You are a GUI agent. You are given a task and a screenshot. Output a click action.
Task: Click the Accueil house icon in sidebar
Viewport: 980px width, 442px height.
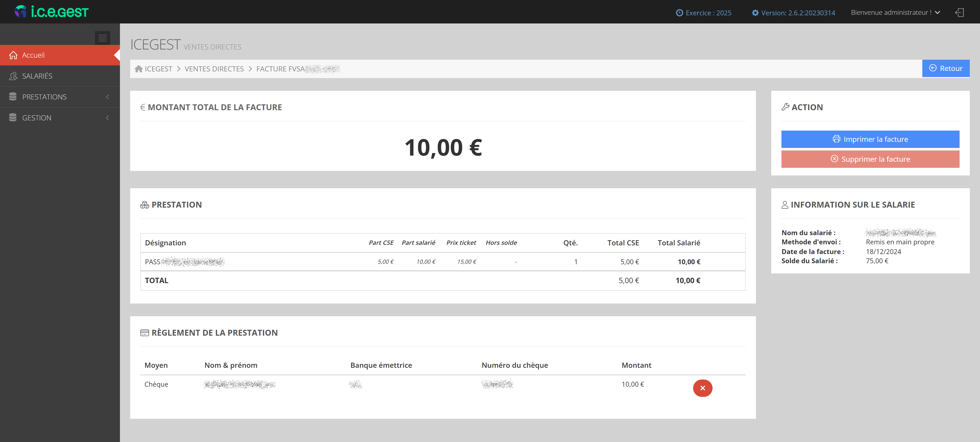point(13,56)
